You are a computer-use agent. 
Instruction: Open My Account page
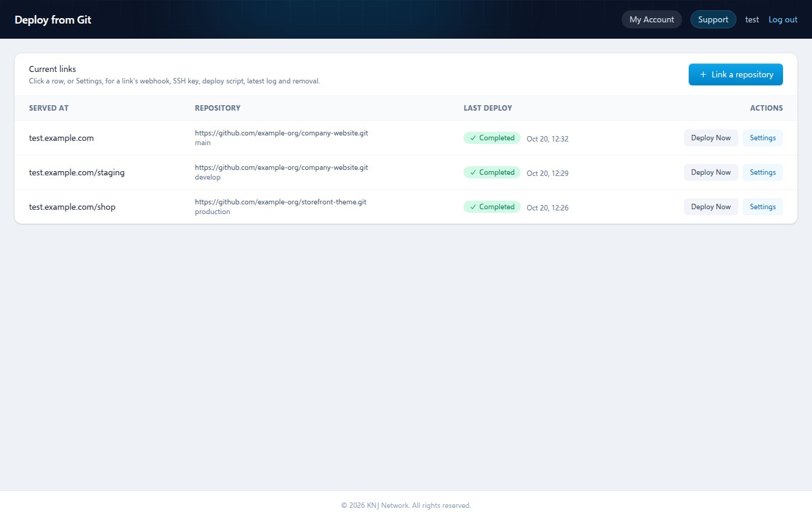652,19
